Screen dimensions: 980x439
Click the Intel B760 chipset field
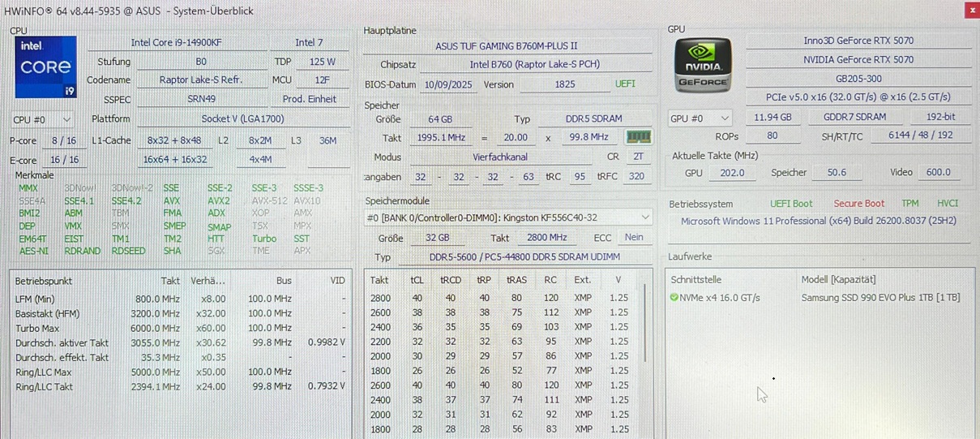(535, 64)
